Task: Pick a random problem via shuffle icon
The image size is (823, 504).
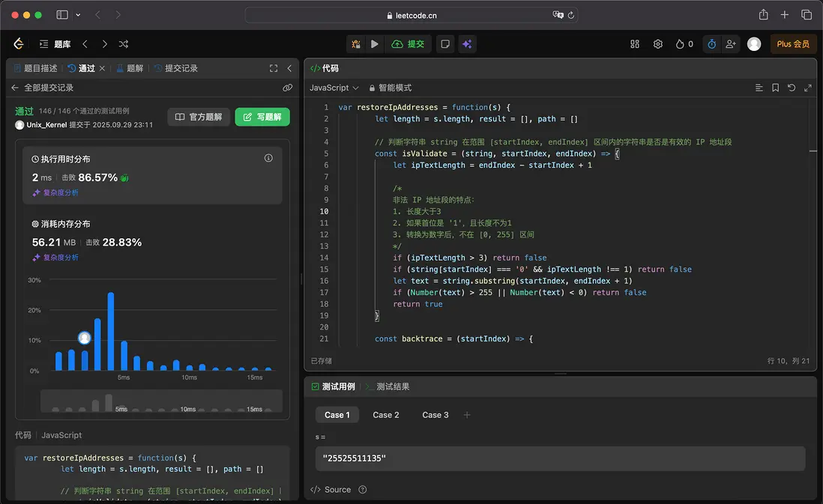Action: point(124,44)
